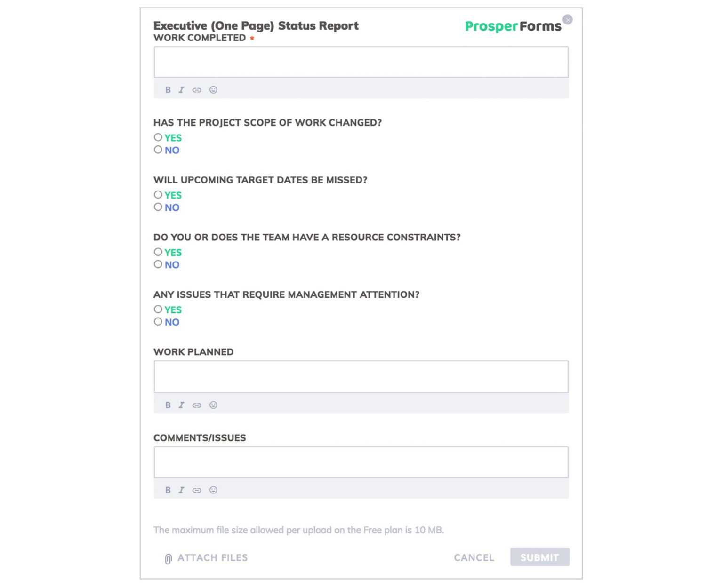Click the Italic icon under Work Completed
The width and height of the screenshot is (723, 588).
(181, 90)
